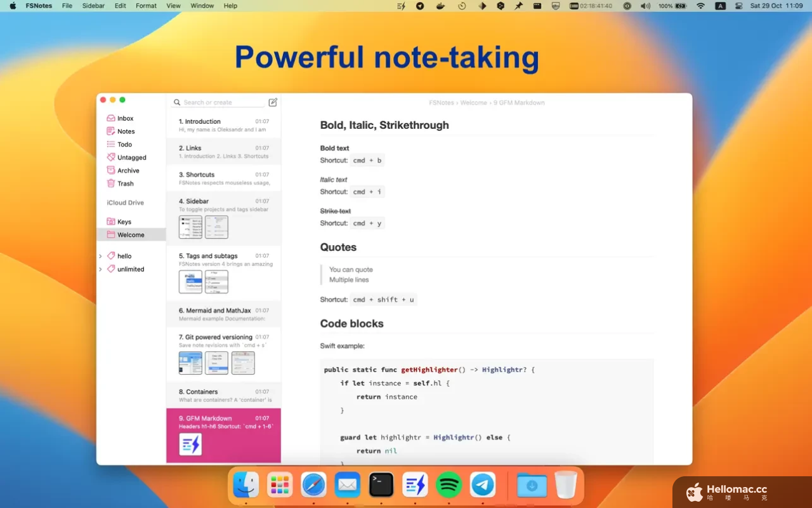Click the Quotes heading
Image resolution: width=812 pixels, height=508 pixels.
(x=338, y=247)
